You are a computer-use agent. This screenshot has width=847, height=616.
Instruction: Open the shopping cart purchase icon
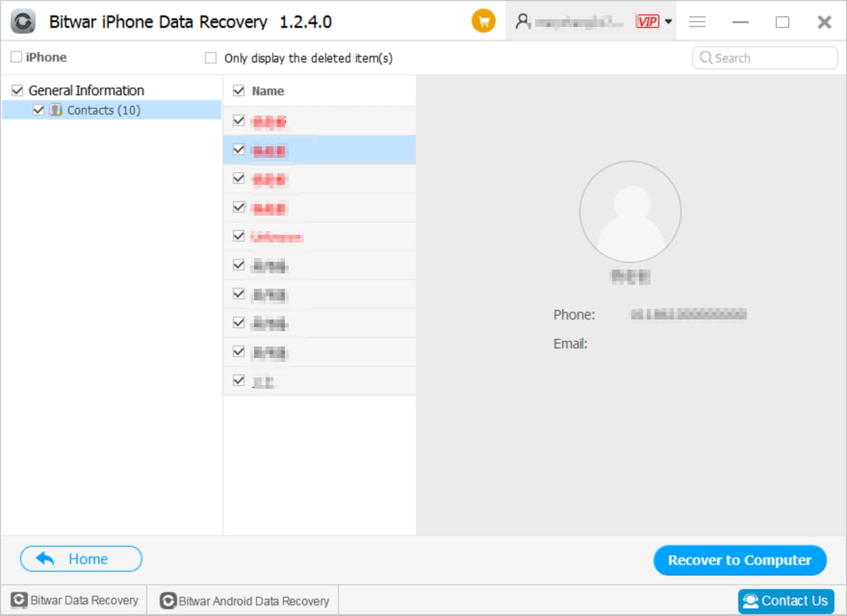[483, 21]
